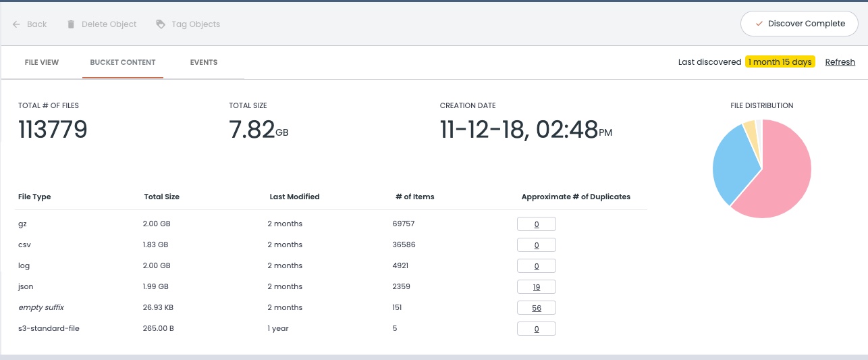Select the gz file type cell
Screen dimensions: 868x360
click(22, 224)
